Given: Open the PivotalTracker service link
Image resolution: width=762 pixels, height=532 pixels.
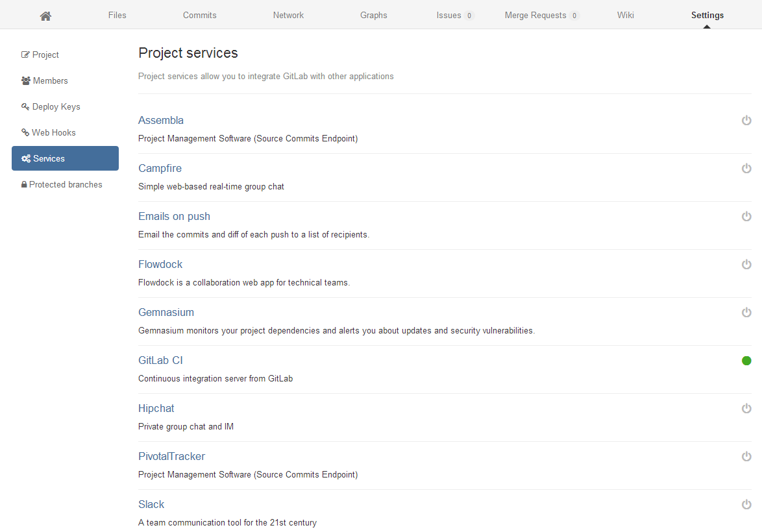Looking at the screenshot, I should (x=171, y=456).
